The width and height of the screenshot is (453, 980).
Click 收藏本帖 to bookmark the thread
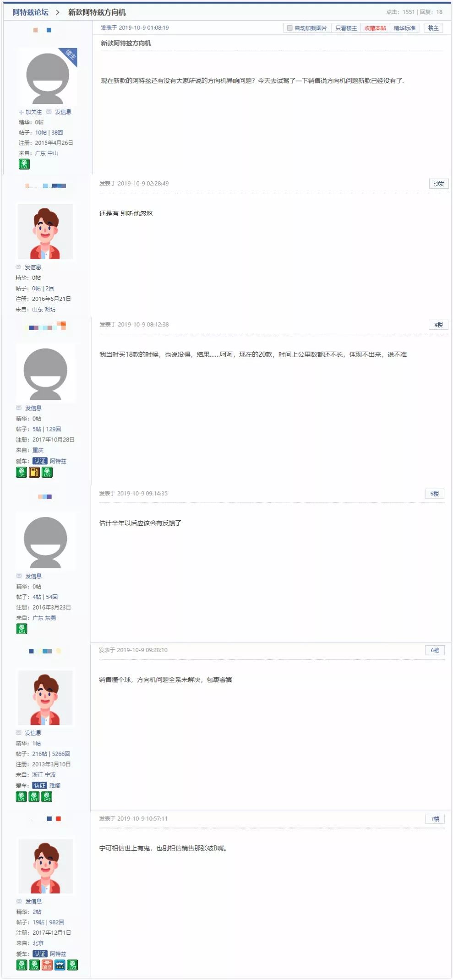[375, 28]
